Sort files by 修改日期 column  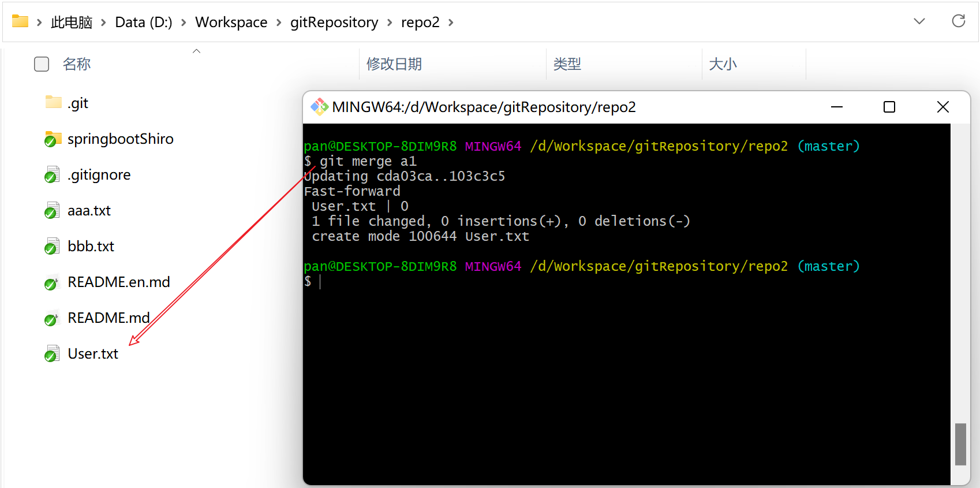pyautogui.click(x=394, y=64)
